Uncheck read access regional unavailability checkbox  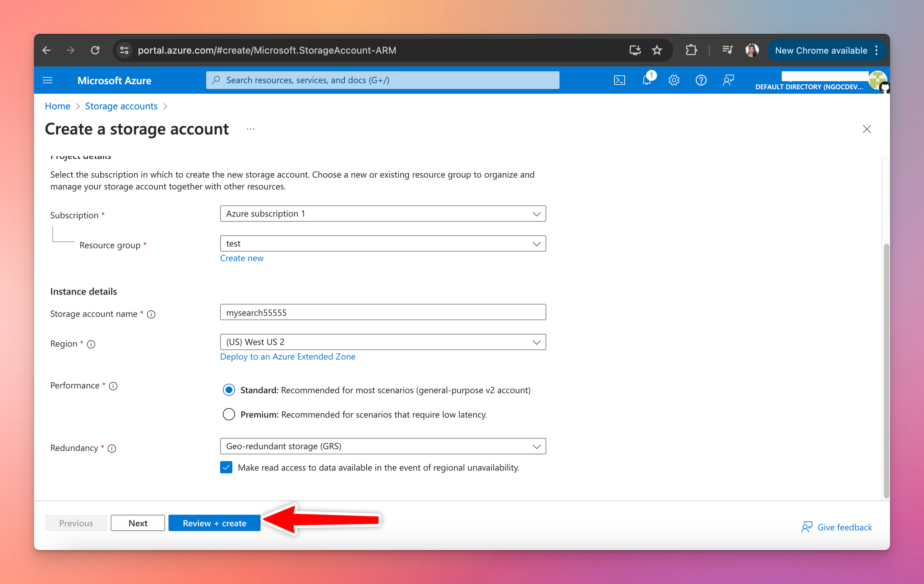click(226, 468)
